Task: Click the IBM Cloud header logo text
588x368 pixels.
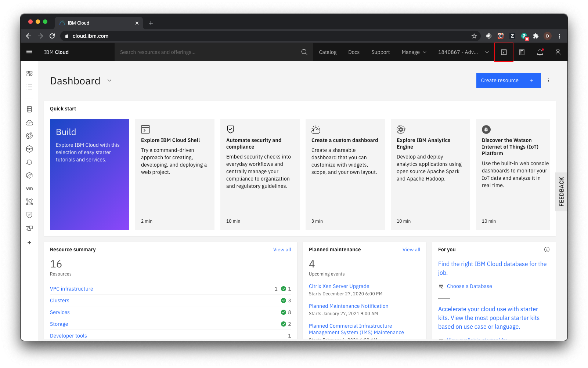Action: pos(56,52)
